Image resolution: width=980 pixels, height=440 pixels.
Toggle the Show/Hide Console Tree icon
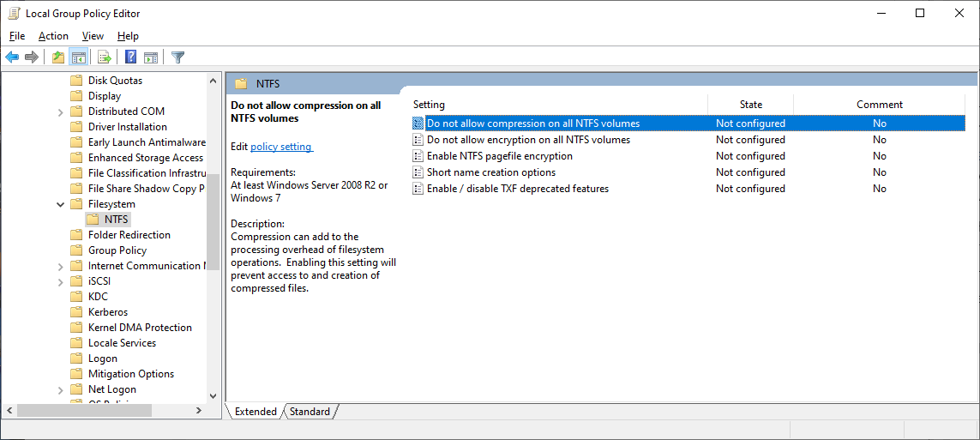[x=78, y=57]
